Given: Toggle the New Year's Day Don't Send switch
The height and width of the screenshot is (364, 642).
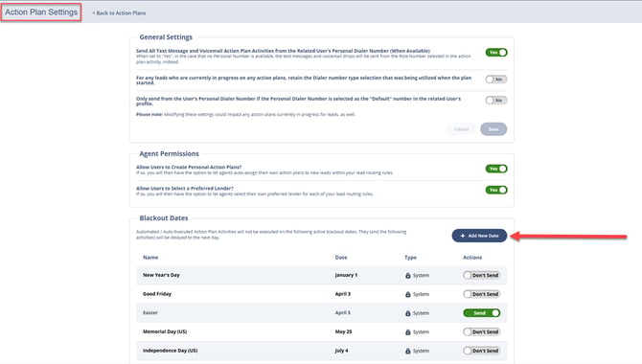Looking at the screenshot, I should (x=481, y=275).
